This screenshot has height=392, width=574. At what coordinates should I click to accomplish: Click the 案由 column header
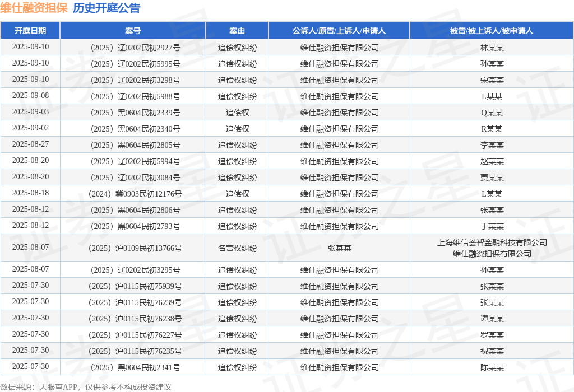(x=237, y=31)
